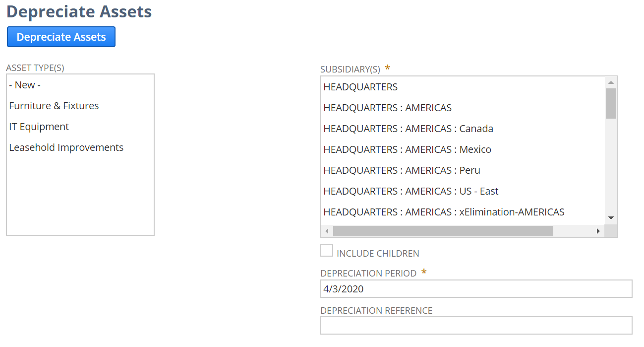
Task: Click the Depreciate Assets button
Action: pyautogui.click(x=61, y=37)
